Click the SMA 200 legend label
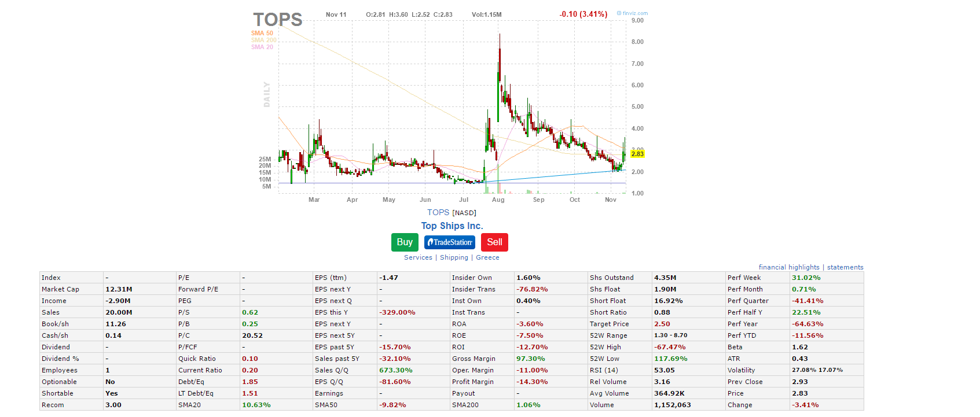The width and height of the screenshot is (980, 417). (x=263, y=40)
